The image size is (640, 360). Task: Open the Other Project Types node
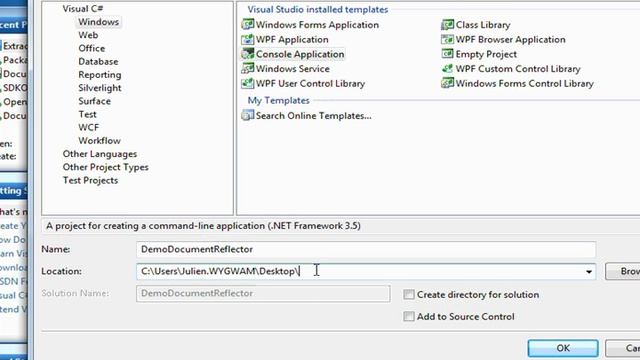[x=105, y=167]
